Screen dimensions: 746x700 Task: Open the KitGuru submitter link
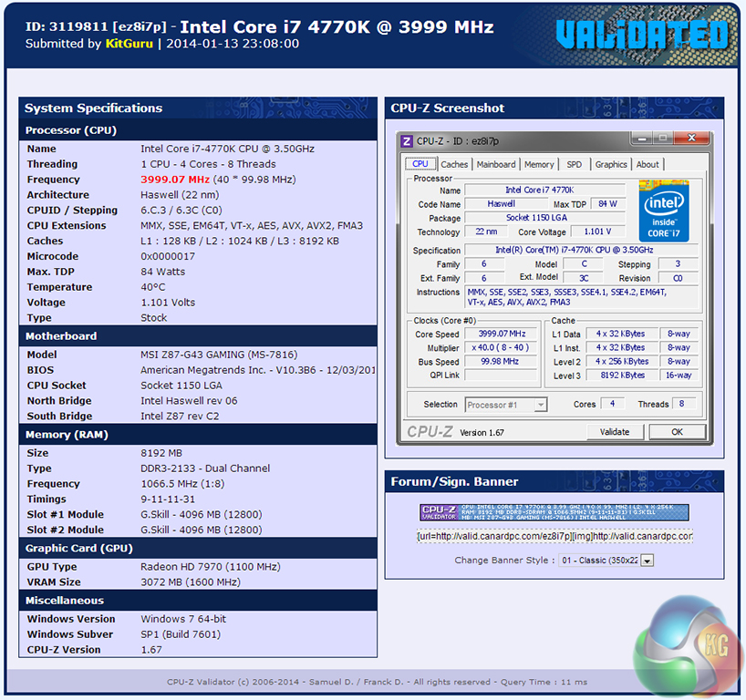point(129,44)
